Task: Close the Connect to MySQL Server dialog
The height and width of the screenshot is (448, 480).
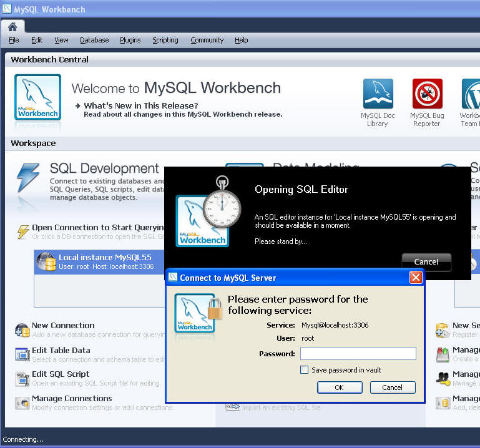Action: coord(416,278)
